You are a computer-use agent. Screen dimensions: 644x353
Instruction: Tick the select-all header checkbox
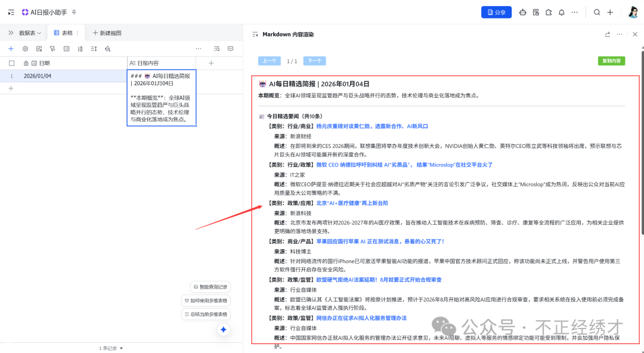coord(11,63)
